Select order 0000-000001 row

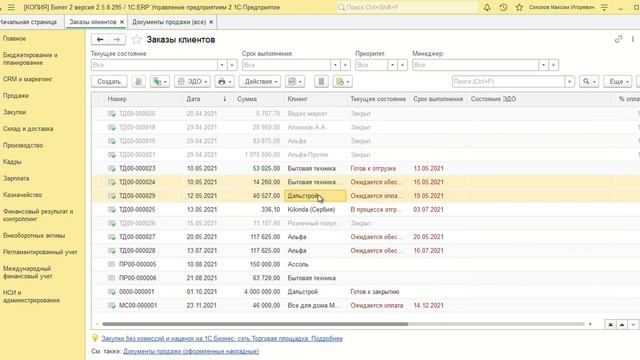point(365,291)
